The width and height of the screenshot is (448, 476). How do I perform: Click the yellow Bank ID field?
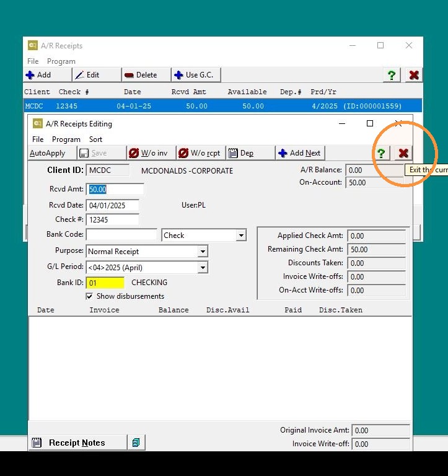tap(105, 283)
